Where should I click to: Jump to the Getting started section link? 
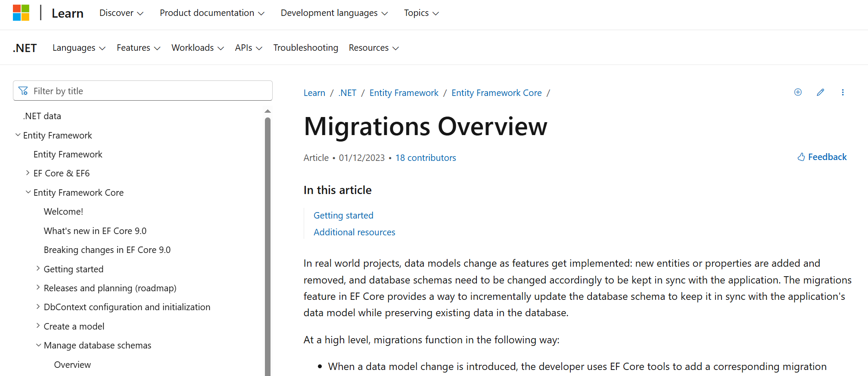tap(343, 216)
